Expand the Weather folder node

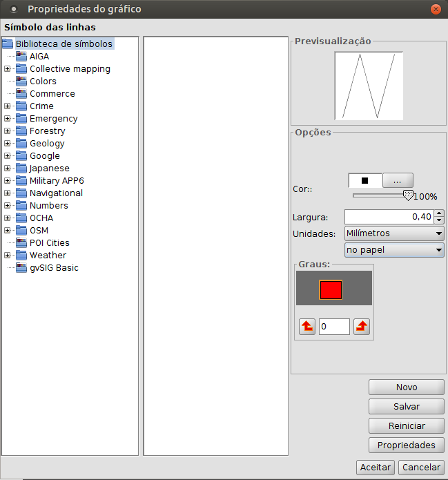(7, 256)
